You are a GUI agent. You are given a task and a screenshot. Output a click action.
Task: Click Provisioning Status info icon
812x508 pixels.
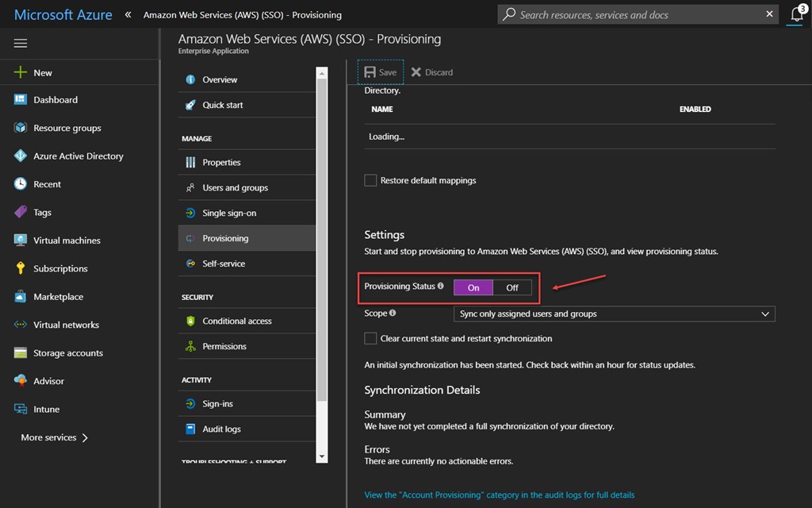[x=440, y=286]
